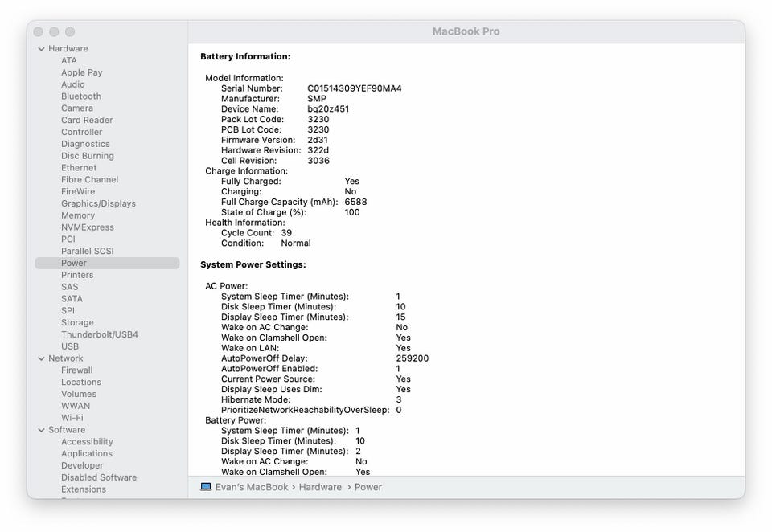Viewport: 772px width, 532px height.
Task: Open the WWAN entry
Action: 76,406
